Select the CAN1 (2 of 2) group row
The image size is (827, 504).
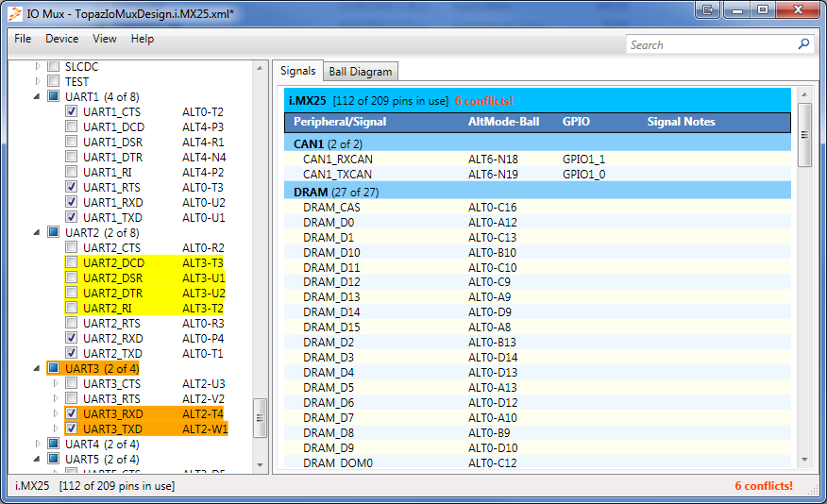[x=537, y=143]
